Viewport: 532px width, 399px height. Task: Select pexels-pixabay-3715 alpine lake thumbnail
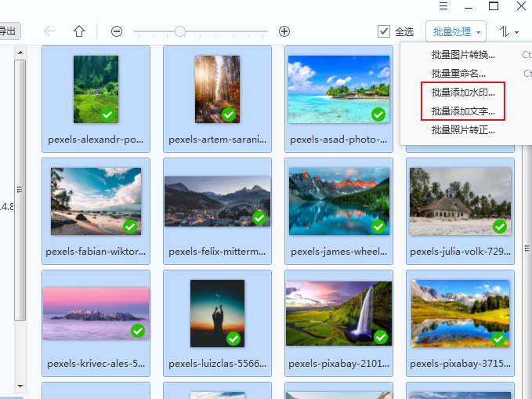pos(461,314)
